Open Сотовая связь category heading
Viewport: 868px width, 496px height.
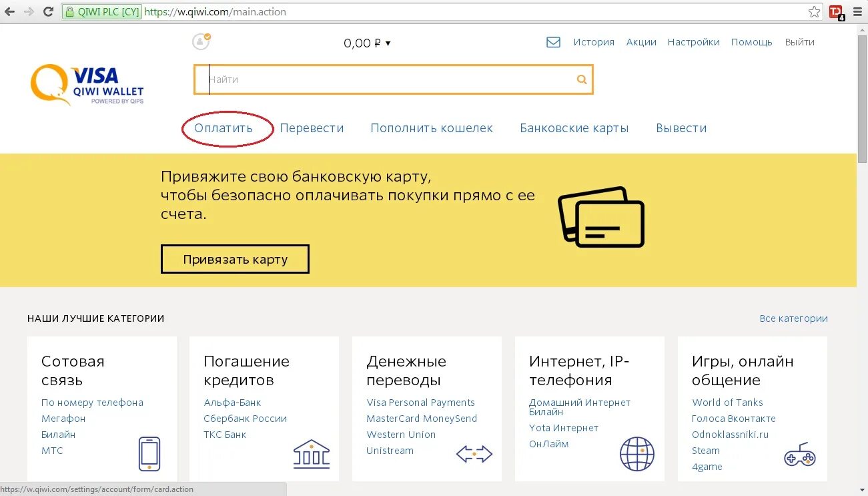tap(73, 370)
